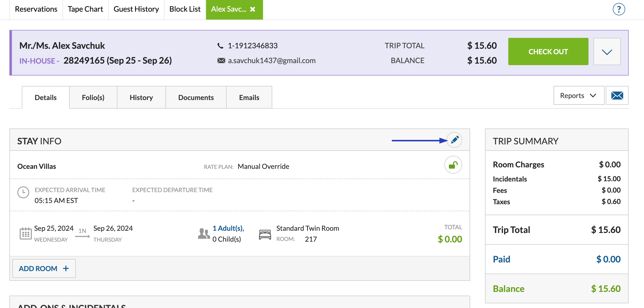
Task: Click the 1 Adult(s) link
Action: 228,228
